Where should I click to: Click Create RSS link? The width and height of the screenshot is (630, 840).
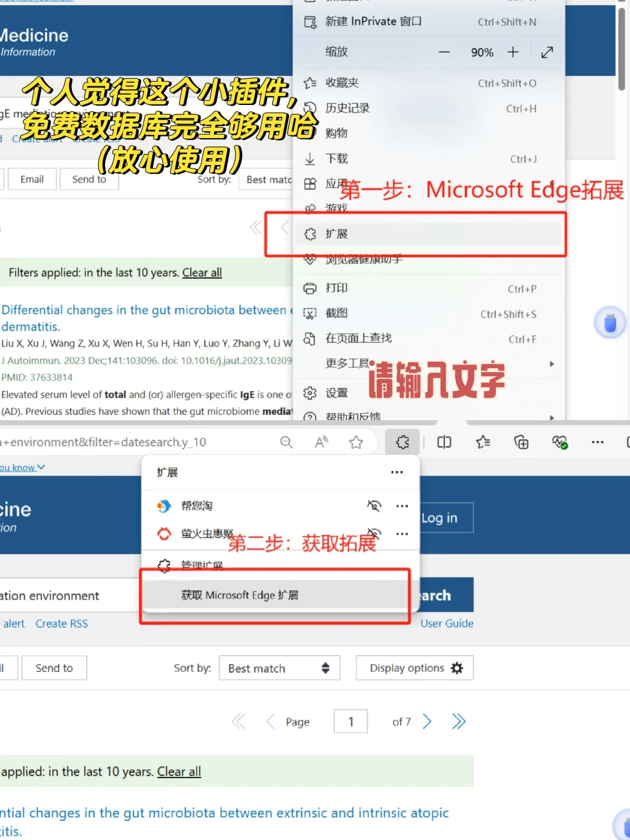[x=62, y=624]
